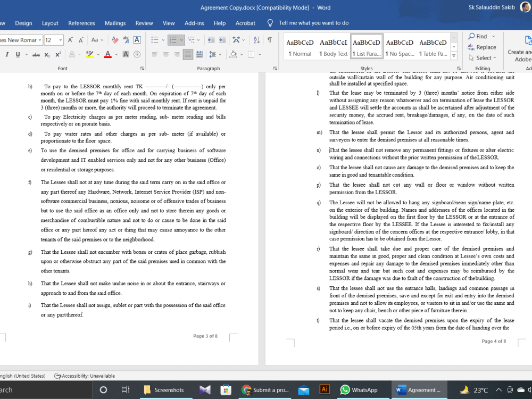Open the font color dropdown arrow

click(117, 54)
